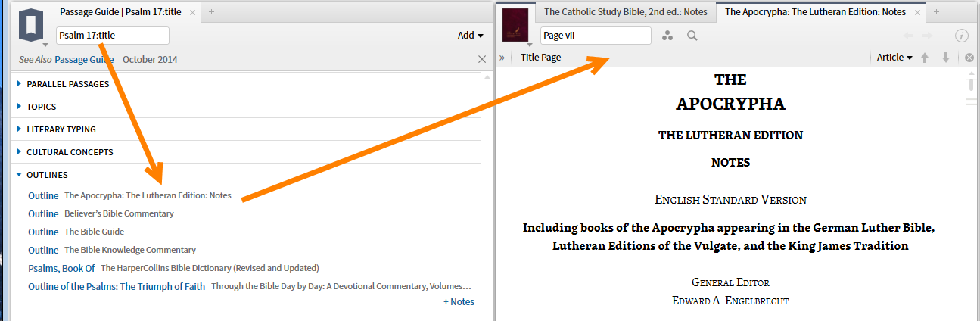The image size is (980, 321).
Task: Jump to next article with down arrow
Action: pos(945,58)
